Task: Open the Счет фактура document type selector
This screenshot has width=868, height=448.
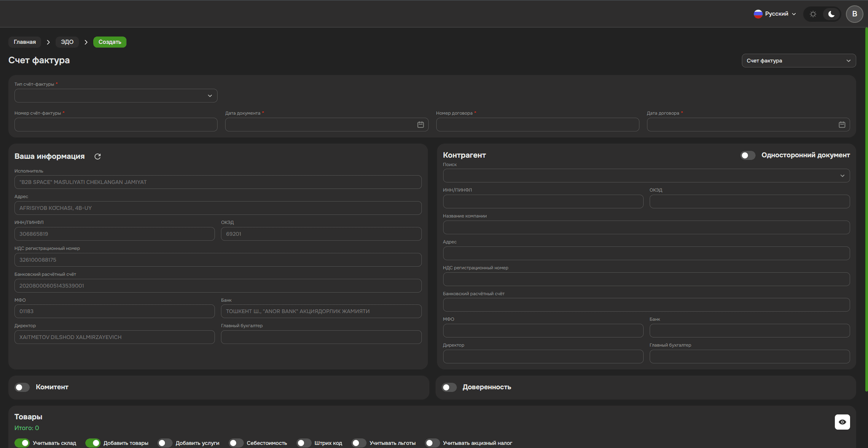Action: coord(798,61)
